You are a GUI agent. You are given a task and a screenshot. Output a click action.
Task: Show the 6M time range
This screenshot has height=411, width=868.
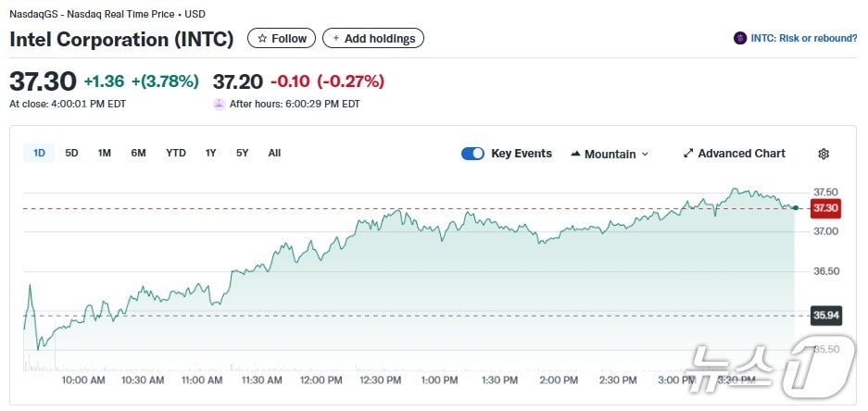pyautogui.click(x=138, y=153)
